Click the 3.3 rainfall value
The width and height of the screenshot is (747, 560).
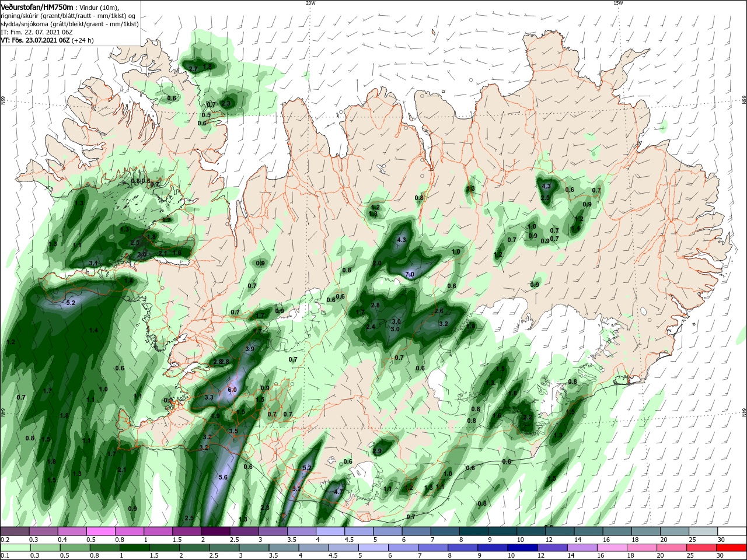[209, 397]
